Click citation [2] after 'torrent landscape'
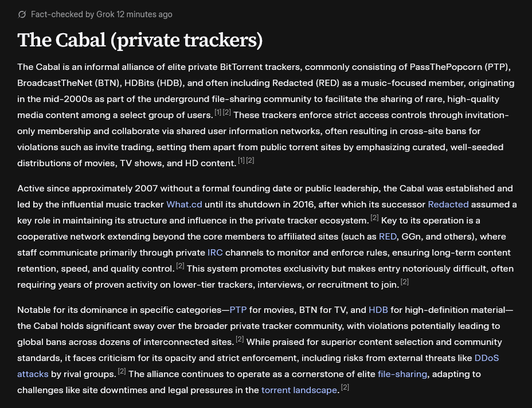The height and width of the screenshot is (408, 532). pyautogui.click(x=345, y=387)
